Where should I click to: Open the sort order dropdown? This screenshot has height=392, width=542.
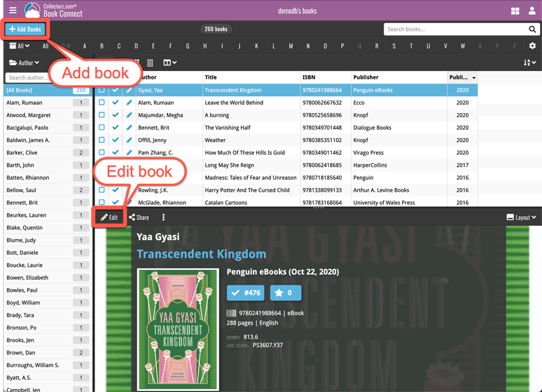529,63
